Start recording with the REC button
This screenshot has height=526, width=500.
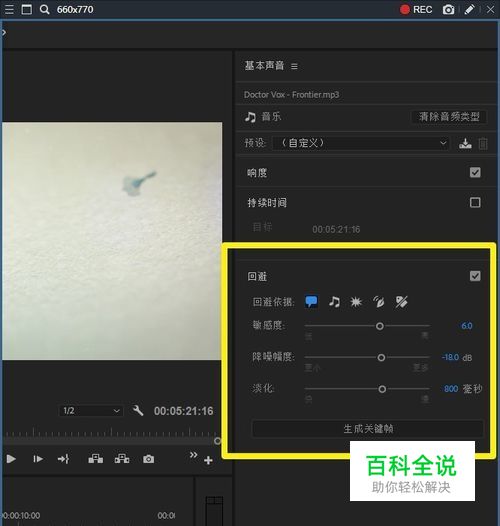tap(416, 9)
